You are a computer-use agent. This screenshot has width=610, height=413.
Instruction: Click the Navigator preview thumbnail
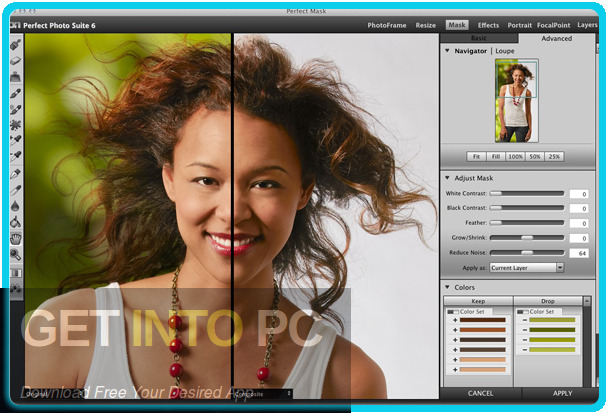point(517,100)
